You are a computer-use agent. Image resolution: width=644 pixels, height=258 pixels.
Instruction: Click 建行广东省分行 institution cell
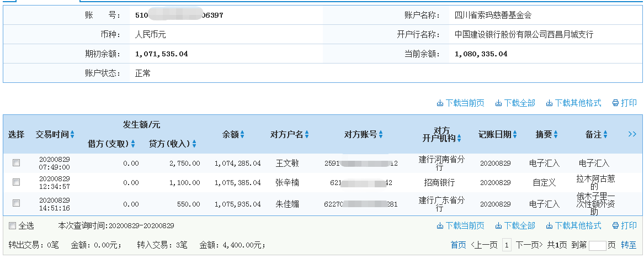441,203
